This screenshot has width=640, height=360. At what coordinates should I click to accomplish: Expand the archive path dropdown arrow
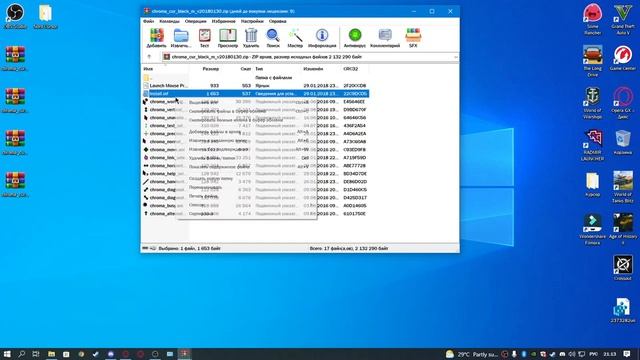456,57
